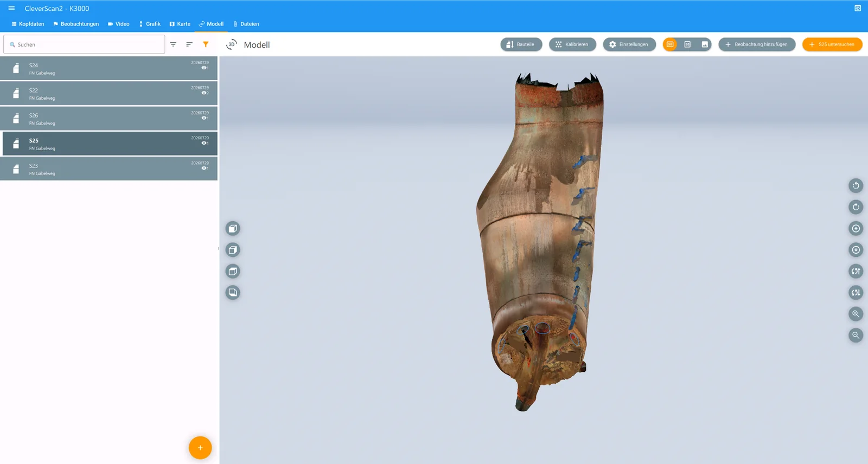Open the Kopfdaten tab
Image resolution: width=868 pixels, height=464 pixels.
tap(28, 24)
